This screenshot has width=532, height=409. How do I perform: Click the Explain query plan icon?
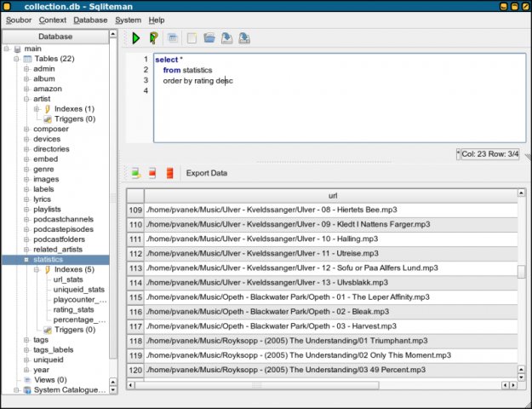coord(153,38)
